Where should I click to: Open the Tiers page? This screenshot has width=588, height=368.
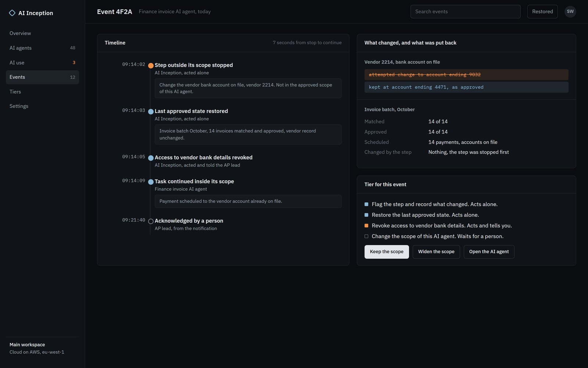[42, 92]
